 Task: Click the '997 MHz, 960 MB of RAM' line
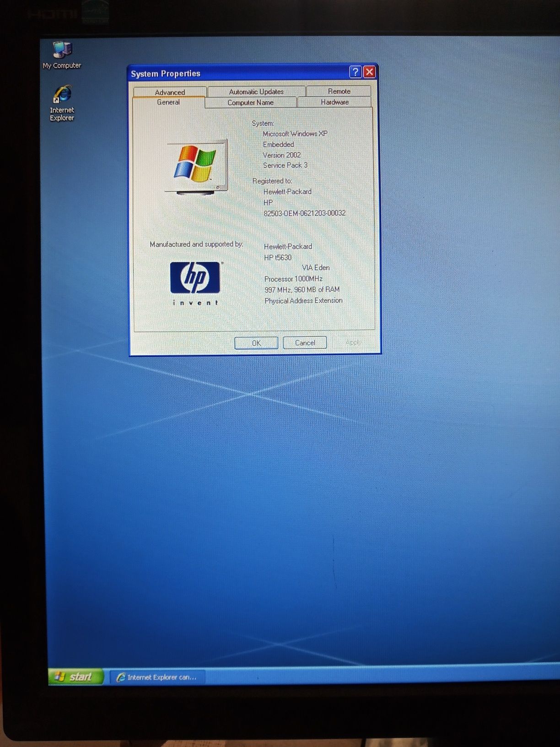click(x=302, y=290)
